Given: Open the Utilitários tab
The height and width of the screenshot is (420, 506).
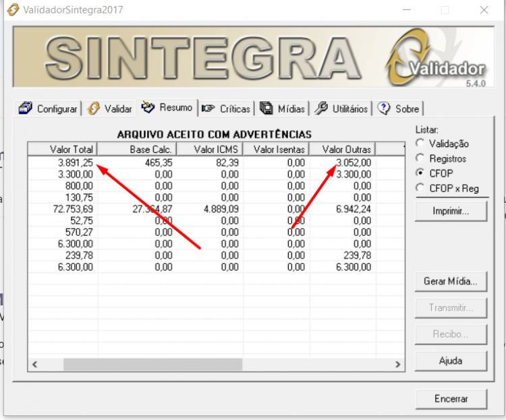Looking at the screenshot, I should 341,109.
